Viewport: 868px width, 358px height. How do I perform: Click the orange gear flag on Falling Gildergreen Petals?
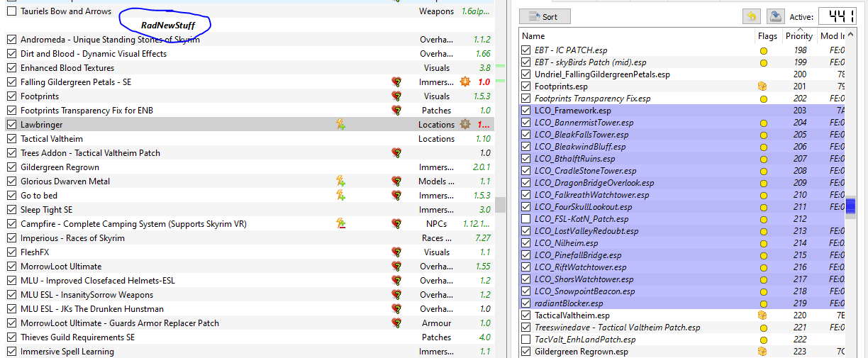(x=465, y=82)
